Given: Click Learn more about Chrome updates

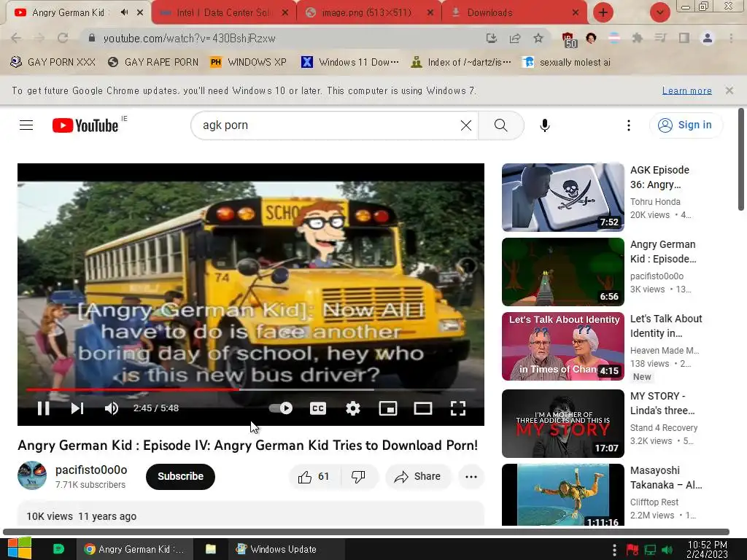Looking at the screenshot, I should (x=686, y=90).
